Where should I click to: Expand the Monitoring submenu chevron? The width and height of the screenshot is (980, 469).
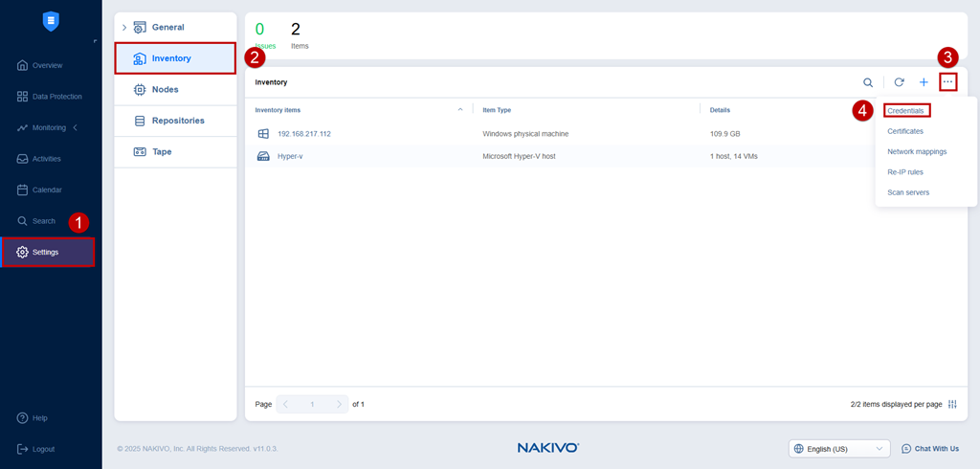click(76, 127)
